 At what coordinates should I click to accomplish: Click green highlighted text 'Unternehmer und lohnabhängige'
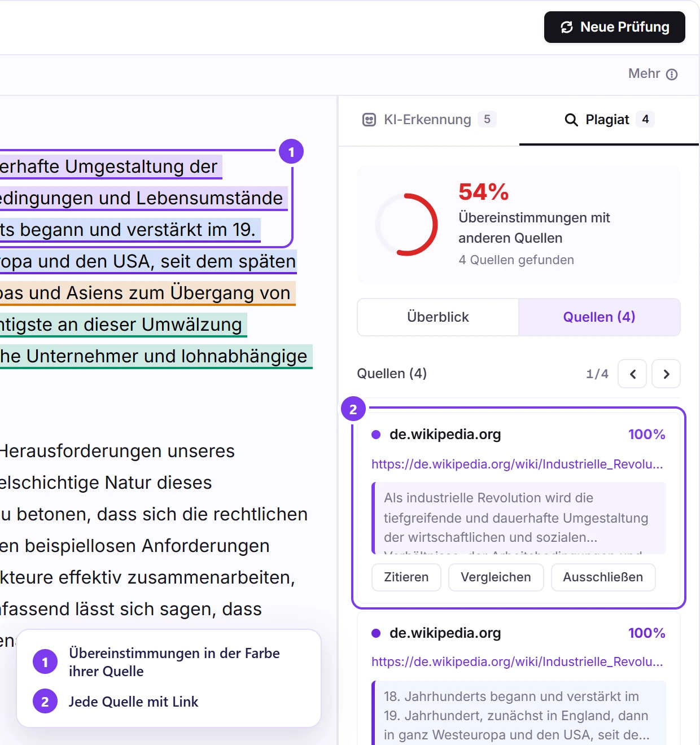(167, 356)
